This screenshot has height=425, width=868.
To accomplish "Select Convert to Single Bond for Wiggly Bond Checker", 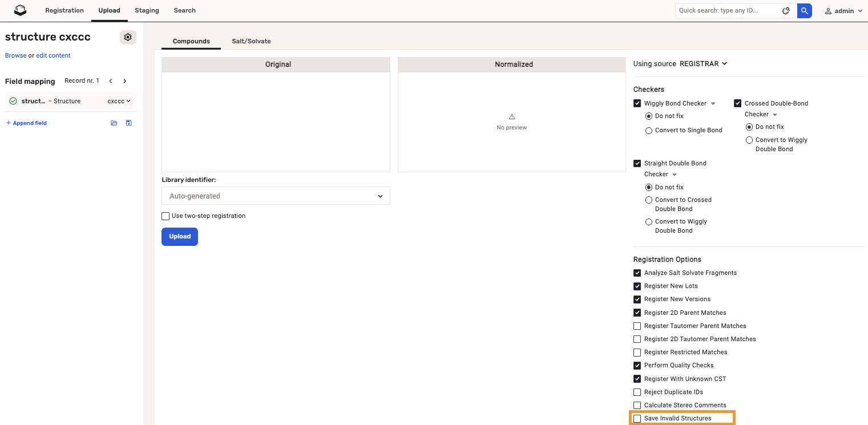I will coord(648,130).
